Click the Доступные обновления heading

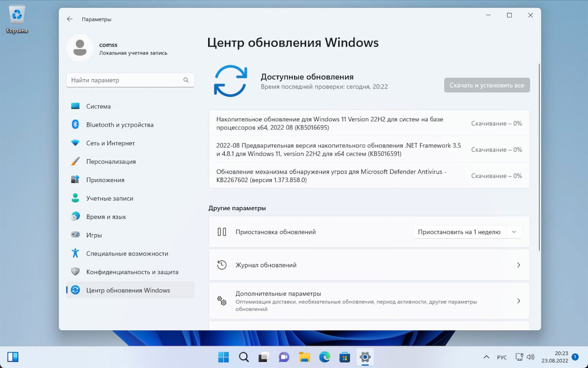(x=307, y=77)
